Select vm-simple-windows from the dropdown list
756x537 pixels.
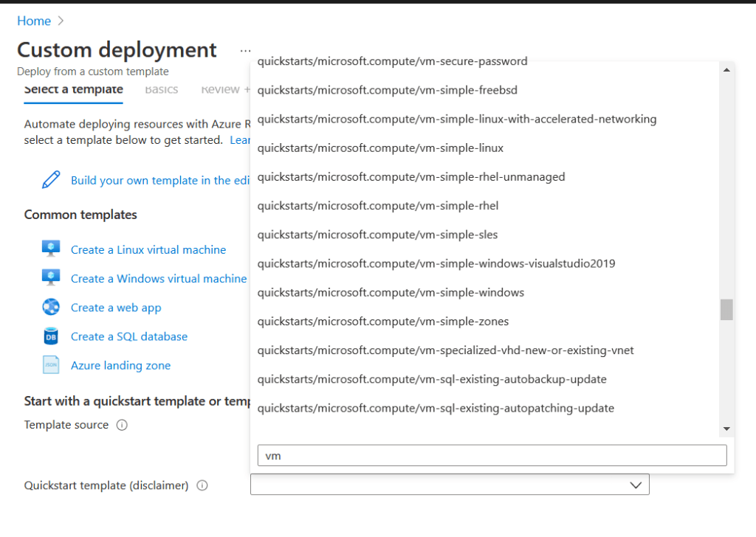click(x=391, y=292)
